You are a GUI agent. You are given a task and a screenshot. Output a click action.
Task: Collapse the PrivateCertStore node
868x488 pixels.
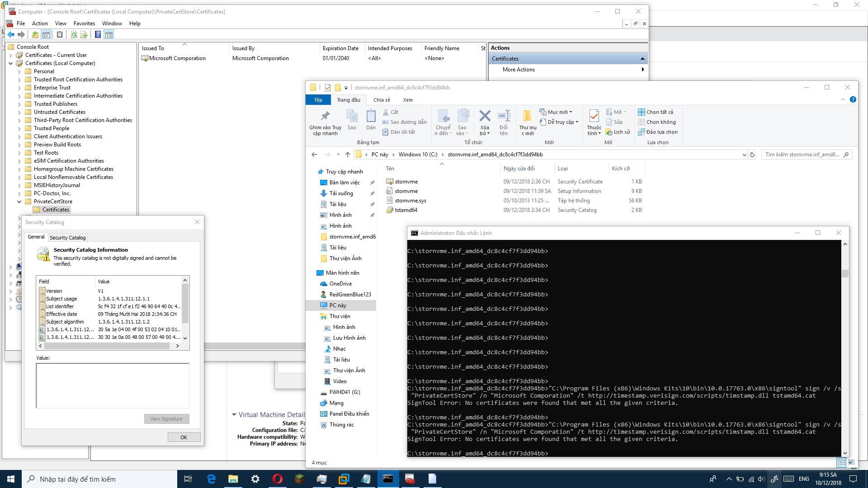(x=19, y=202)
